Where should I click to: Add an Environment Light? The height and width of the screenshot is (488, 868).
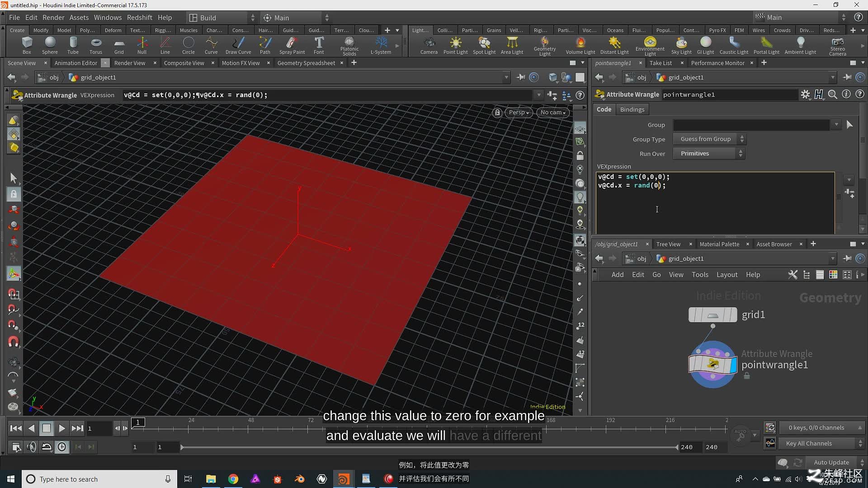[650, 47]
